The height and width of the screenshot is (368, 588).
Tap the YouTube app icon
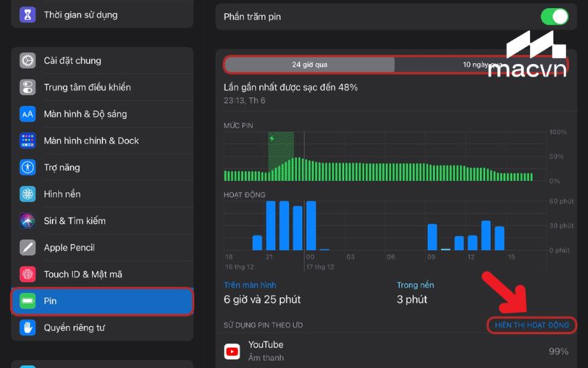(232, 352)
